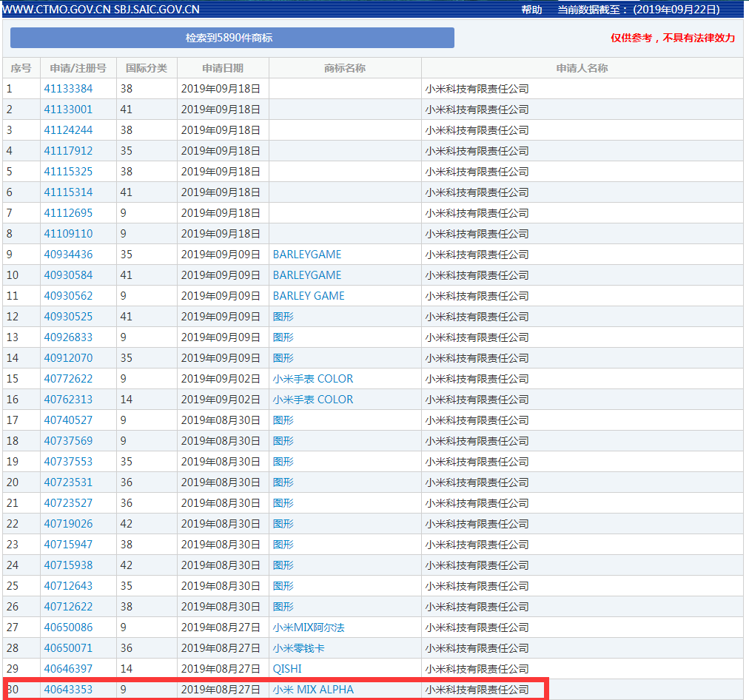Open application number 40650071
Viewport: 749px width, 700px height.
[x=68, y=648]
